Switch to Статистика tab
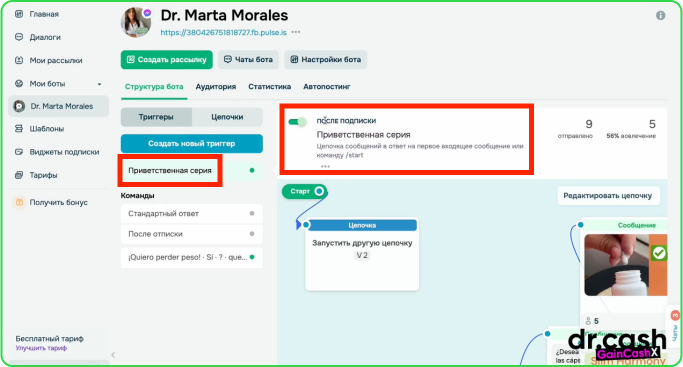683x367 pixels. pyautogui.click(x=270, y=87)
